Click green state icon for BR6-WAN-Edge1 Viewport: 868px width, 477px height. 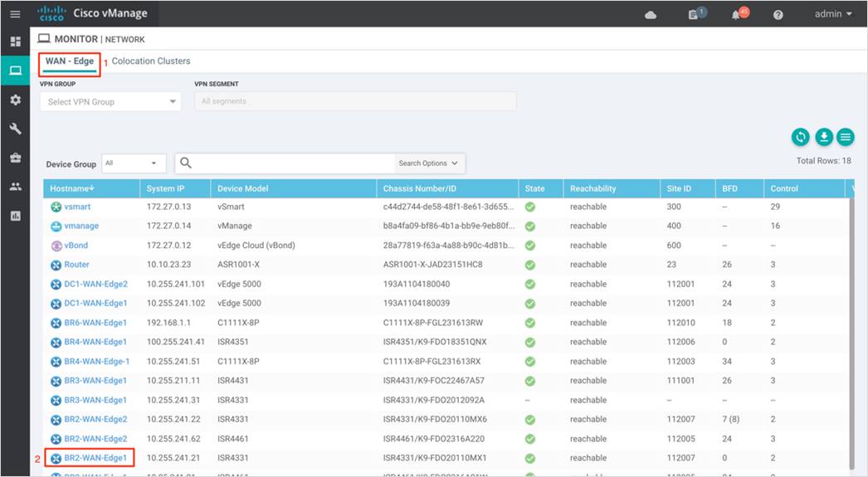pyautogui.click(x=529, y=323)
